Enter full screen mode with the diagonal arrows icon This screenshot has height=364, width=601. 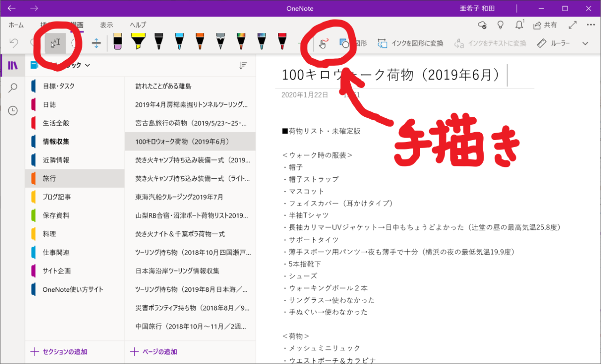572,25
